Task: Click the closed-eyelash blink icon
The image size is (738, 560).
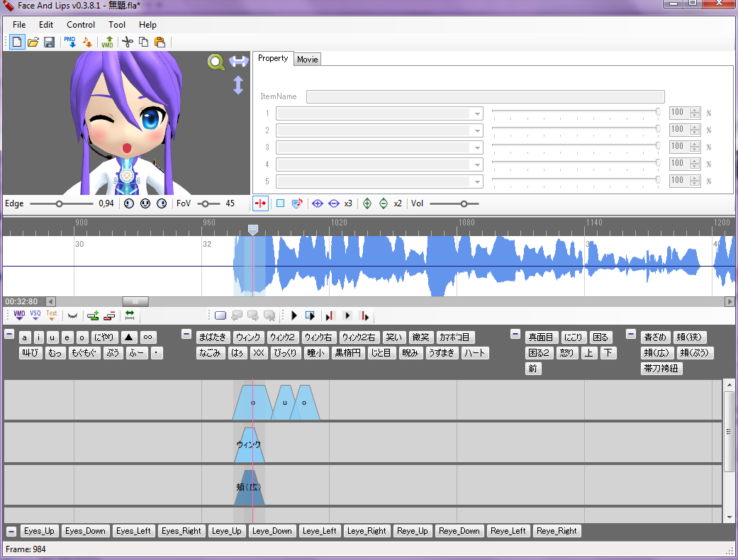Action: (72, 315)
